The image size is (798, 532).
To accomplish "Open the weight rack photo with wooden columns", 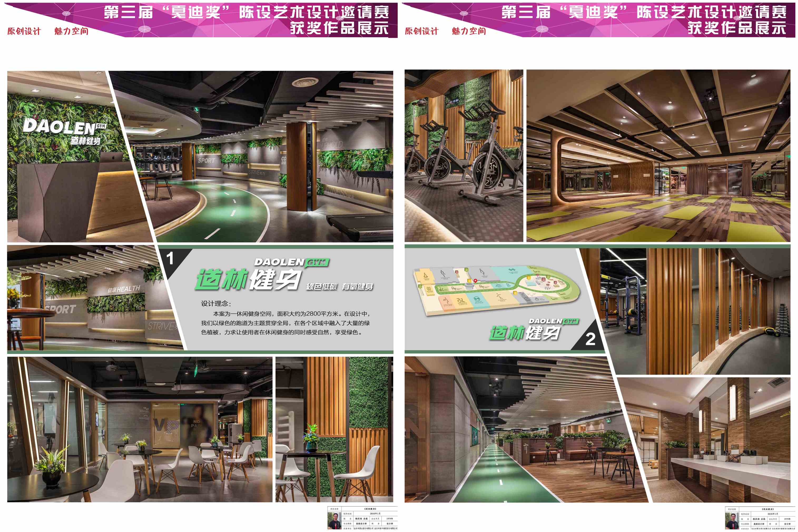I will pos(692,311).
